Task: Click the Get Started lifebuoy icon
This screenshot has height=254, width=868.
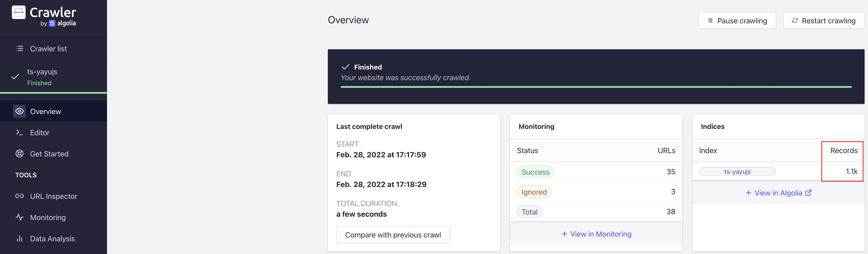Action: [x=20, y=154]
